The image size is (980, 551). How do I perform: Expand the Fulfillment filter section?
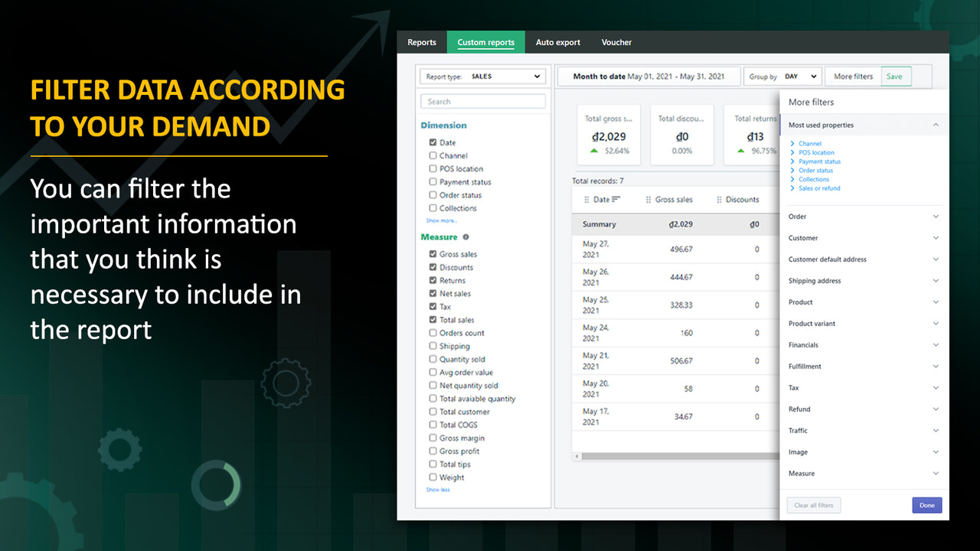point(864,367)
